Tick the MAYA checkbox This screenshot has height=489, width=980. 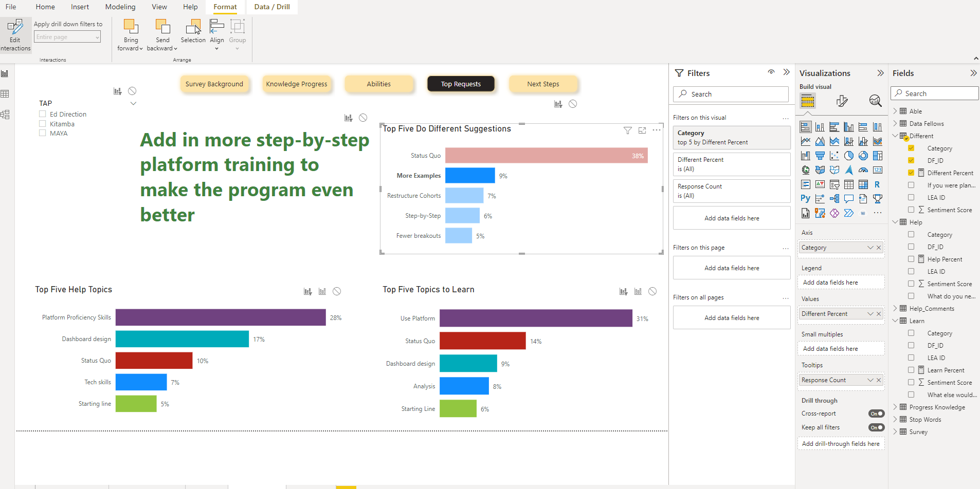pyautogui.click(x=43, y=133)
